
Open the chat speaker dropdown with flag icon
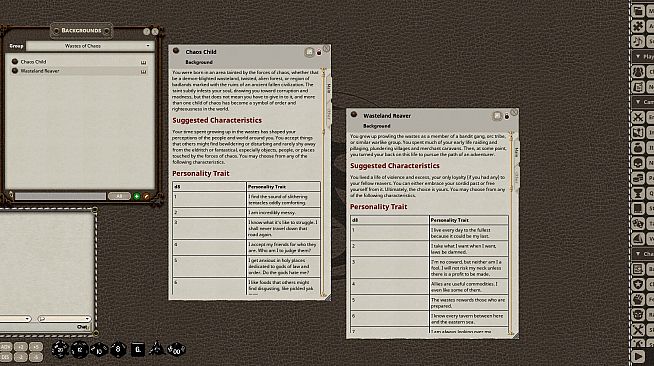[x=64, y=319]
